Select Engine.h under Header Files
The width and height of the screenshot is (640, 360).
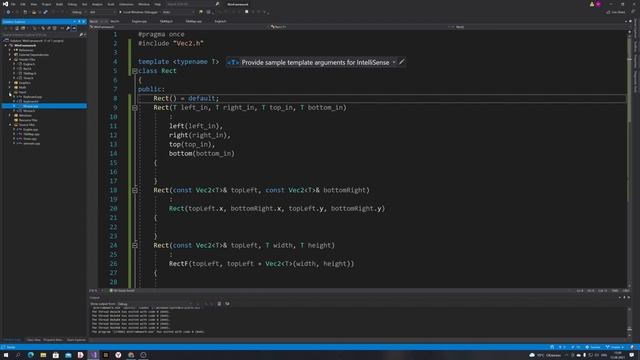[x=29, y=64]
